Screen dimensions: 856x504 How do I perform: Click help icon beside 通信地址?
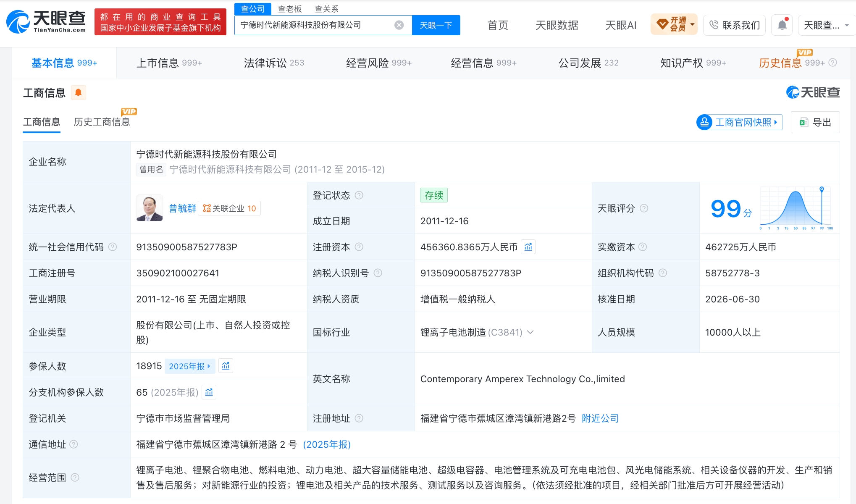(74, 444)
